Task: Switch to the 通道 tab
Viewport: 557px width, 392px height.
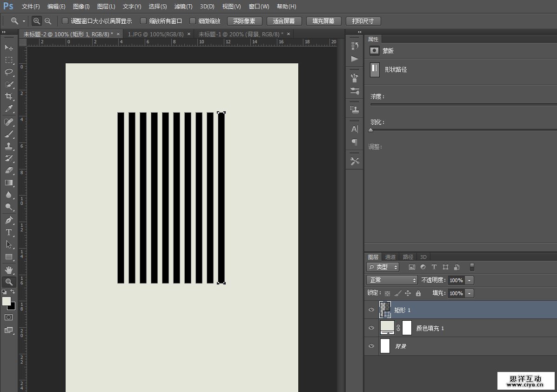Action: (390, 257)
